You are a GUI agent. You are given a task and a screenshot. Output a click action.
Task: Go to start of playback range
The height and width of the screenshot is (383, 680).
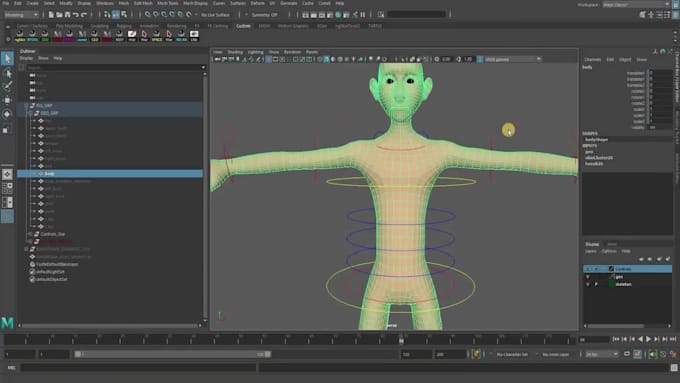[616, 339]
